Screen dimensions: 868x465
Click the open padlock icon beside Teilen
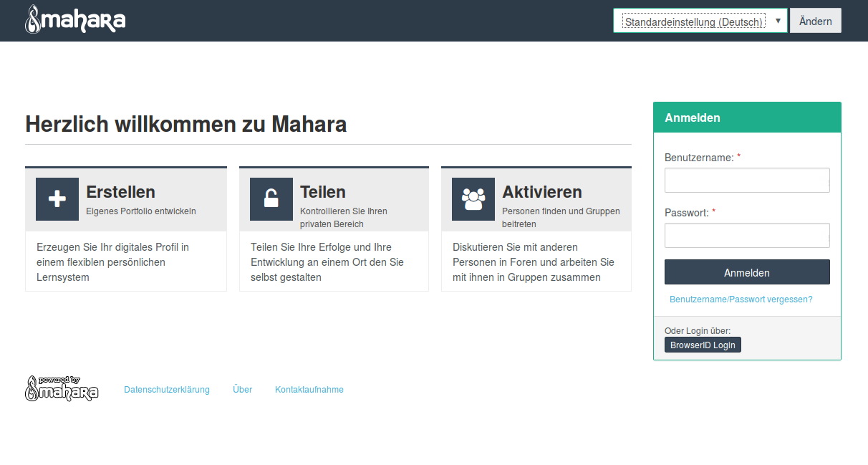(271, 199)
